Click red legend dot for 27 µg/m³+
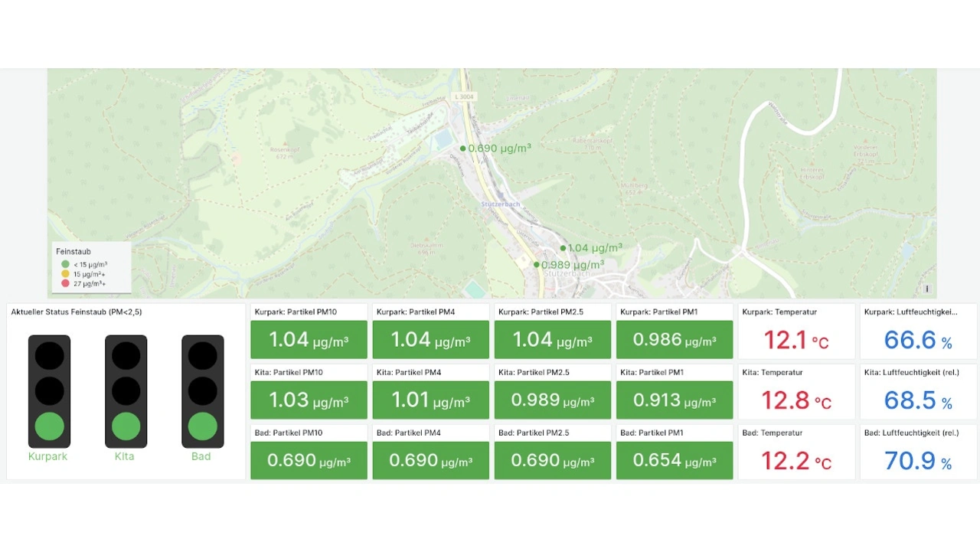This screenshot has height=552, width=980. click(65, 283)
